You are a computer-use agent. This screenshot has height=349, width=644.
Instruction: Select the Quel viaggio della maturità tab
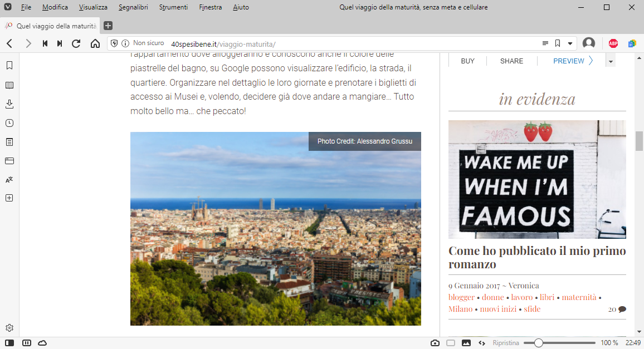pos(50,26)
